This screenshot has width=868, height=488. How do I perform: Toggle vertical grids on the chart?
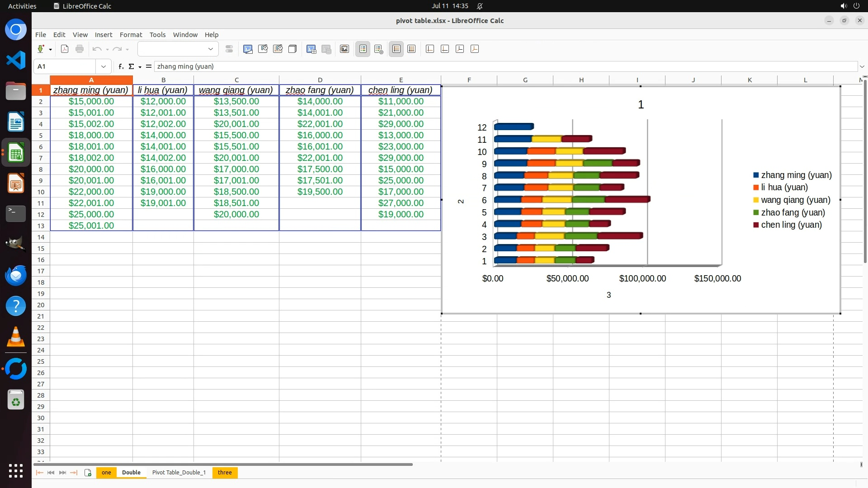[x=411, y=49]
